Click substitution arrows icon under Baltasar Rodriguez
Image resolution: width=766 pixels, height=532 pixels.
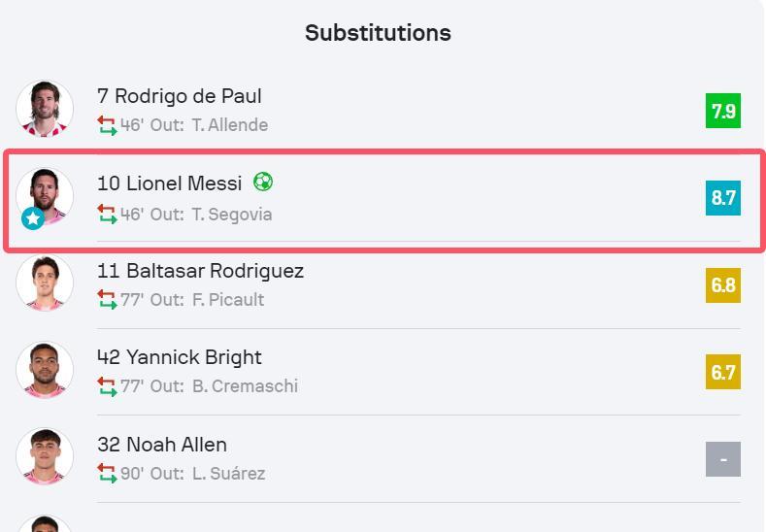coord(107,299)
